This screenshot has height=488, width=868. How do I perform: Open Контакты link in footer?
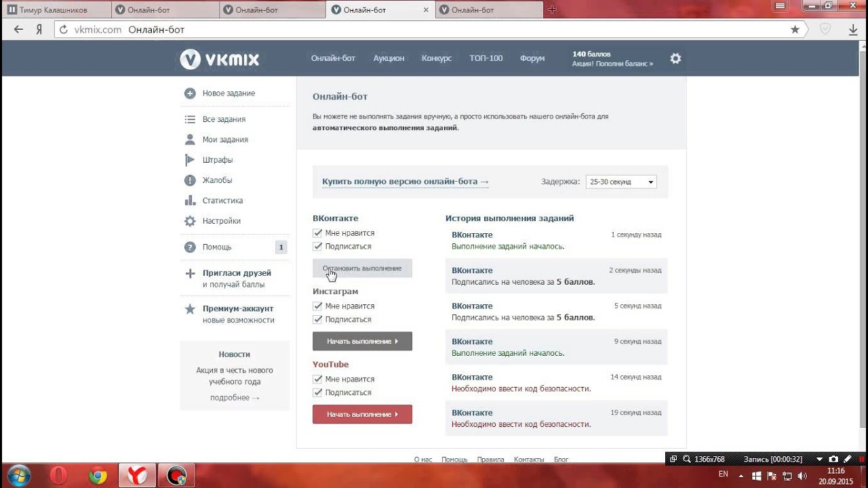(x=529, y=460)
